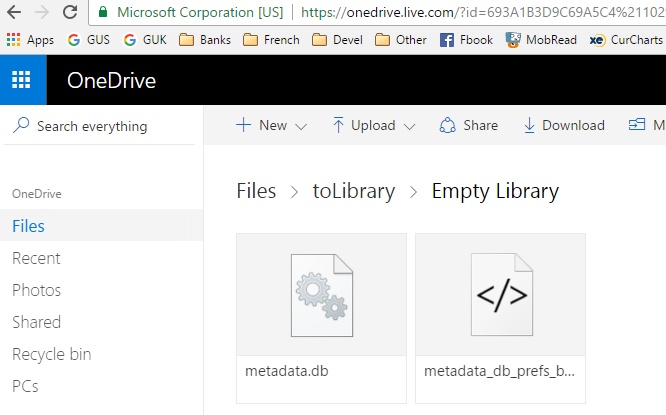The image size is (666, 415).
Task: Click the Share toolbar icon
Action: coord(447,126)
